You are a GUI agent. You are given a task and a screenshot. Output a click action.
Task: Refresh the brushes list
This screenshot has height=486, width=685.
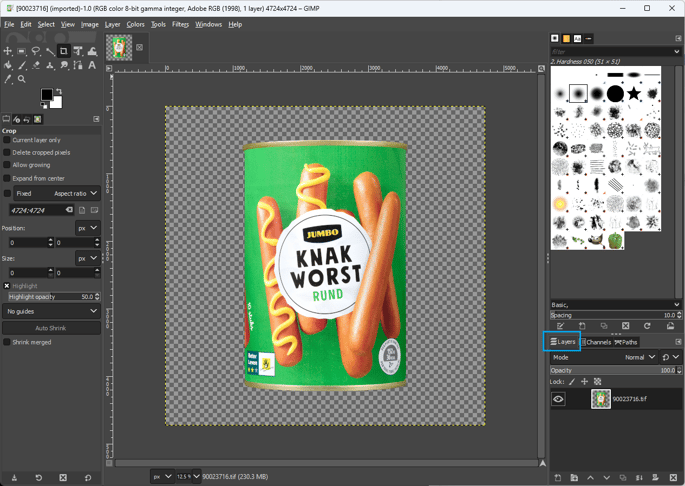pyautogui.click(x=647, y=326)
